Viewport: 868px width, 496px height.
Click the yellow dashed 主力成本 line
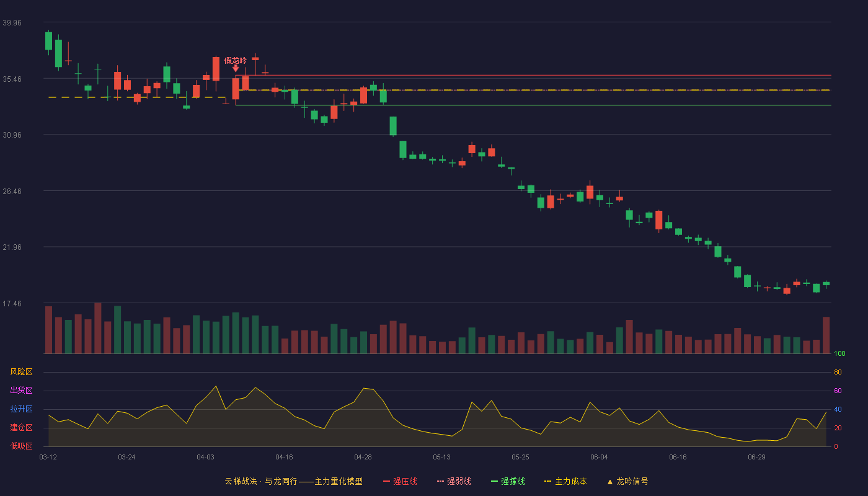(x=533, y=90)
